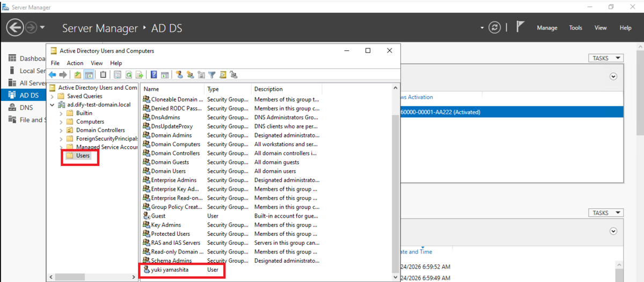This screenshot has width=644, height=282.
Task: Select AD DS in Server Manager sidebar
Action: point(23,95)
